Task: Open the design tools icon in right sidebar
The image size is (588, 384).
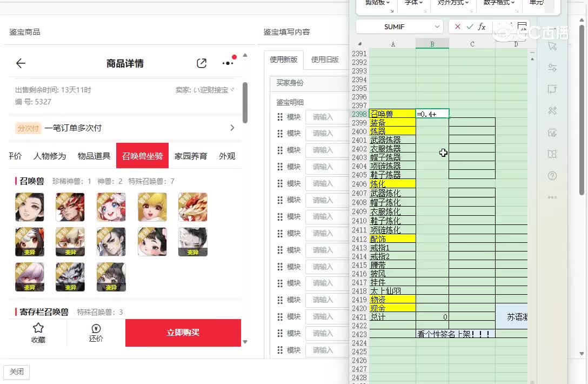Action: click(552, 111)
